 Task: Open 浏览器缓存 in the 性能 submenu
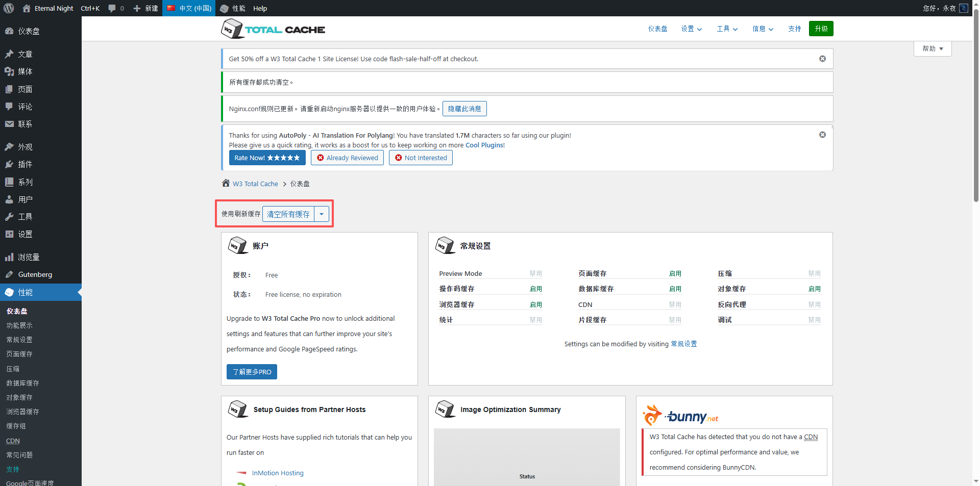coord(22,412)
